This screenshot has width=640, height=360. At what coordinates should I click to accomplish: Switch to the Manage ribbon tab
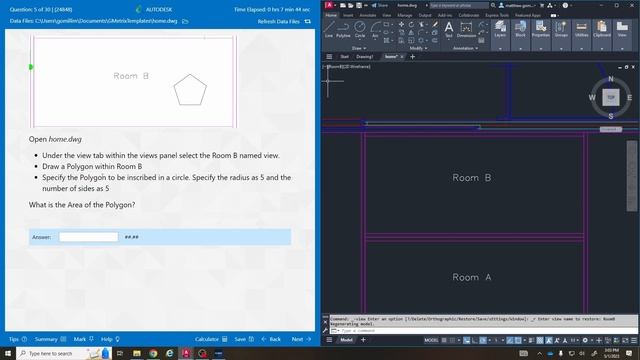pyautogui.click(x=405, y=15)
